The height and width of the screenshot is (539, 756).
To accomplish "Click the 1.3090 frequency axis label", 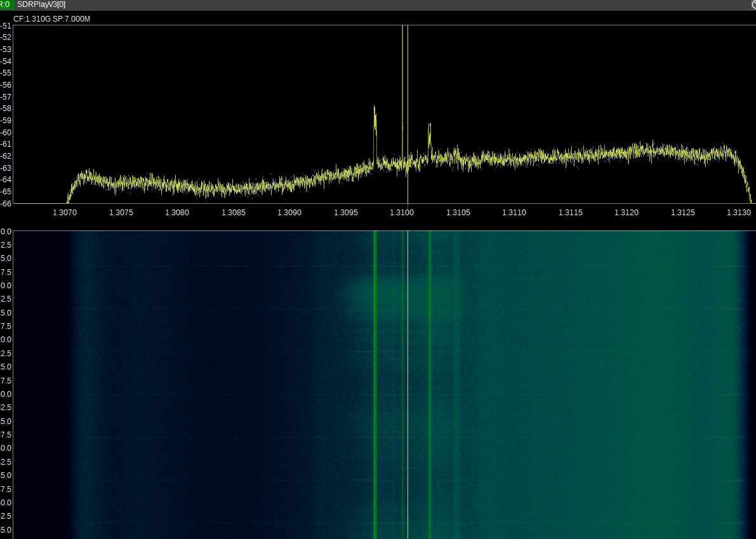I will [x=289, y=213].
